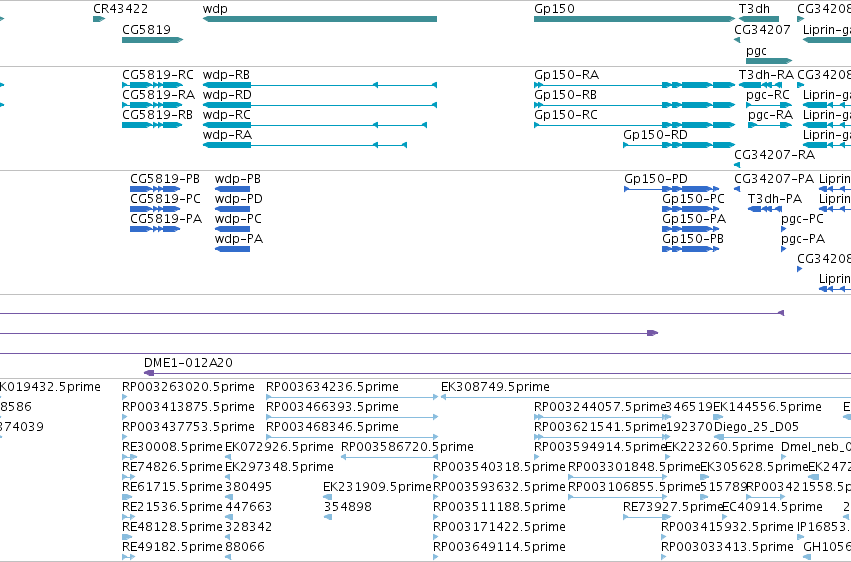This screenshot has width=851, height=562.
Task: Click the Gp150-RA transcript label
Action: (x=567, y=74)
